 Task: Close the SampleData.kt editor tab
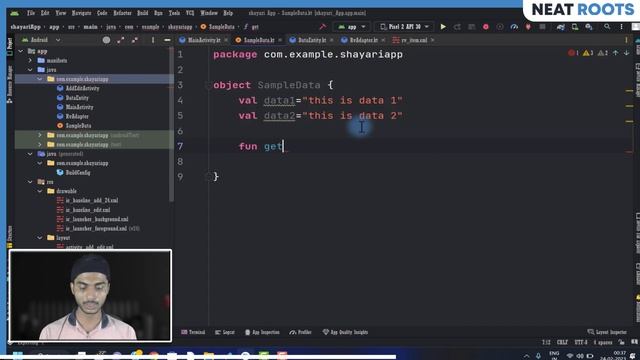pyautogui.click(x=280, y=40)
